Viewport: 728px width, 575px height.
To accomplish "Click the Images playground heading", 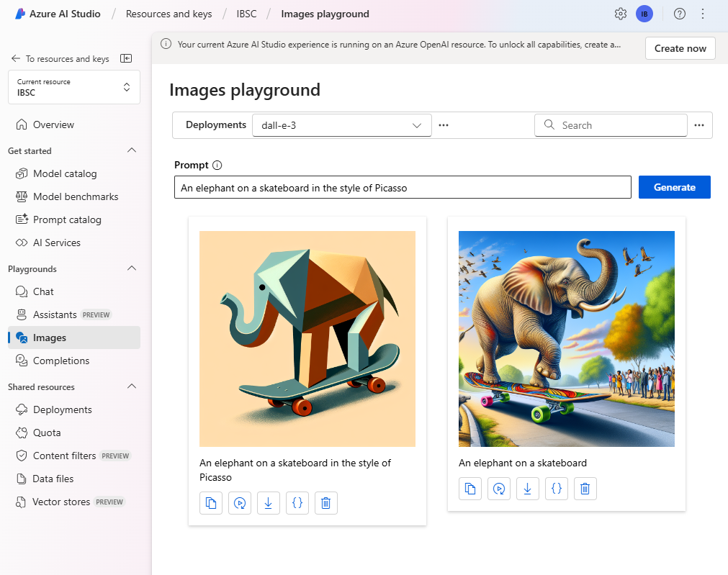I will pyautogui.click(x=245, y=89).
